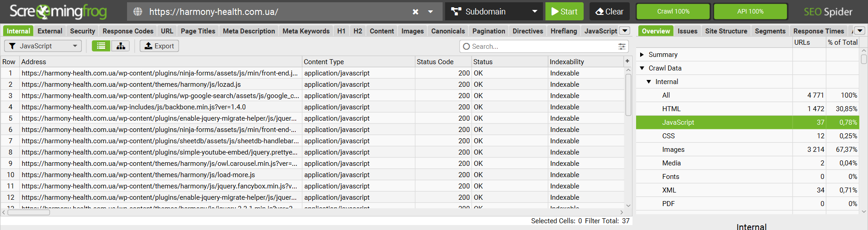868x230 pixels.
Task: Click the globe icon in the URL bar
Action: 138,12
